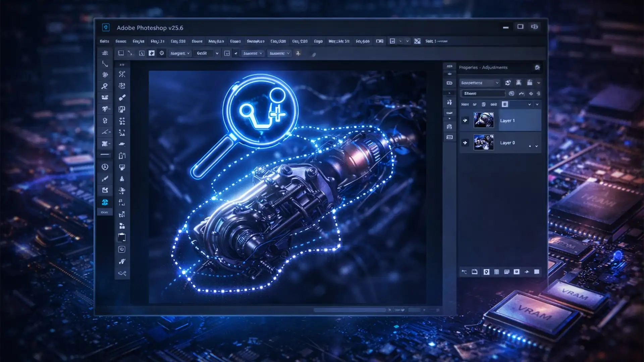The width and height of the screenshot is (644, 362).
Task: Open the blend mode dropdown above Layer 1
Action: (529, 104)
